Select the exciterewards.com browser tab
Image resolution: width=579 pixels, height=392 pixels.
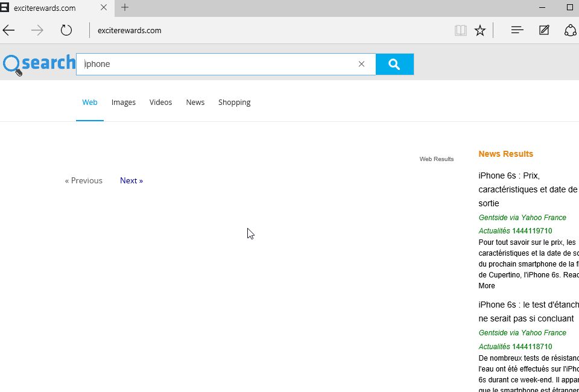click(x=57, y=8)
